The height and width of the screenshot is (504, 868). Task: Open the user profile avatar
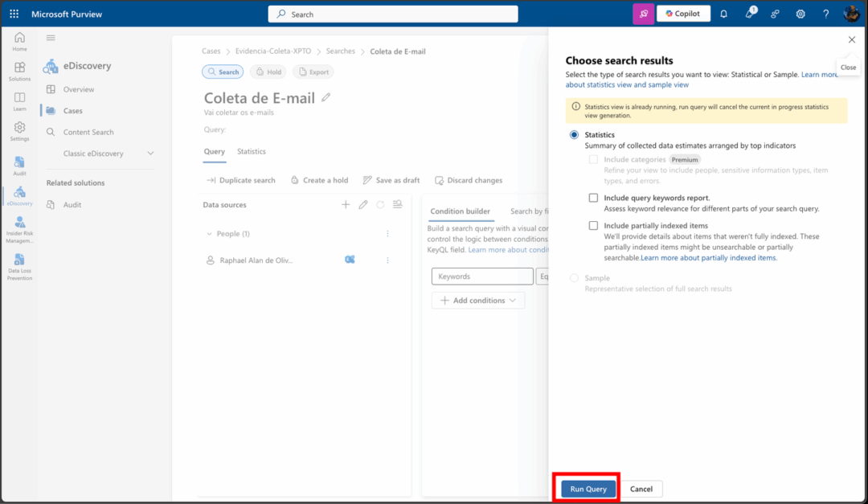[x=851, y=14]
